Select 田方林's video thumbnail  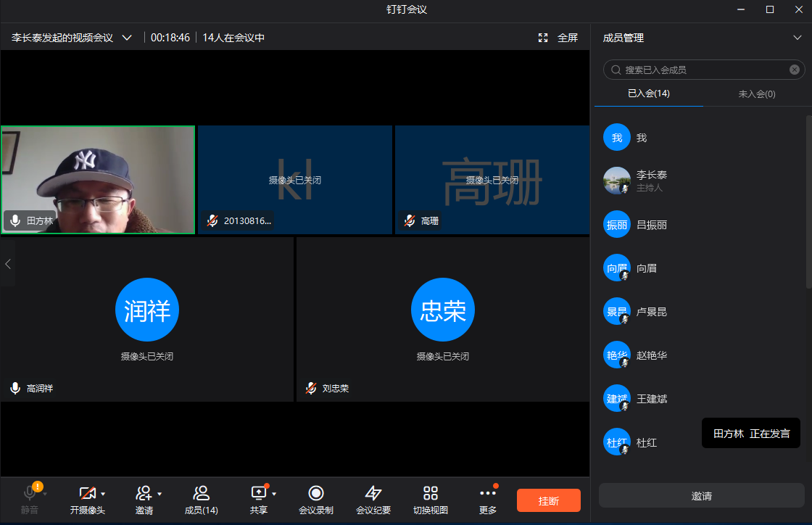coord(98,180)
